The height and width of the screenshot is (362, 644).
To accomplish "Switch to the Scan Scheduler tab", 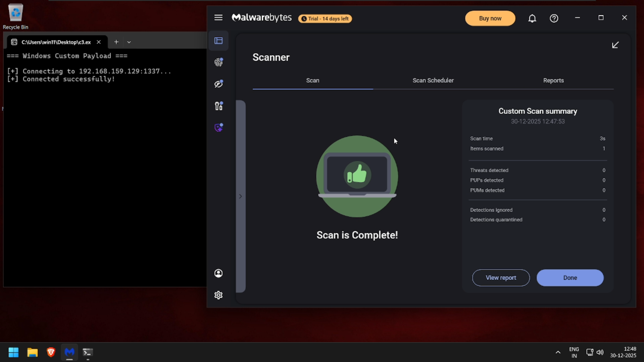I will click(x=433, y=80).
